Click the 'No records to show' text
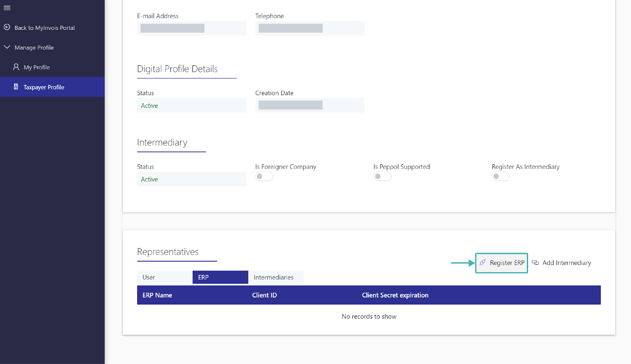631x364 pixels. [x=369, y=316]
